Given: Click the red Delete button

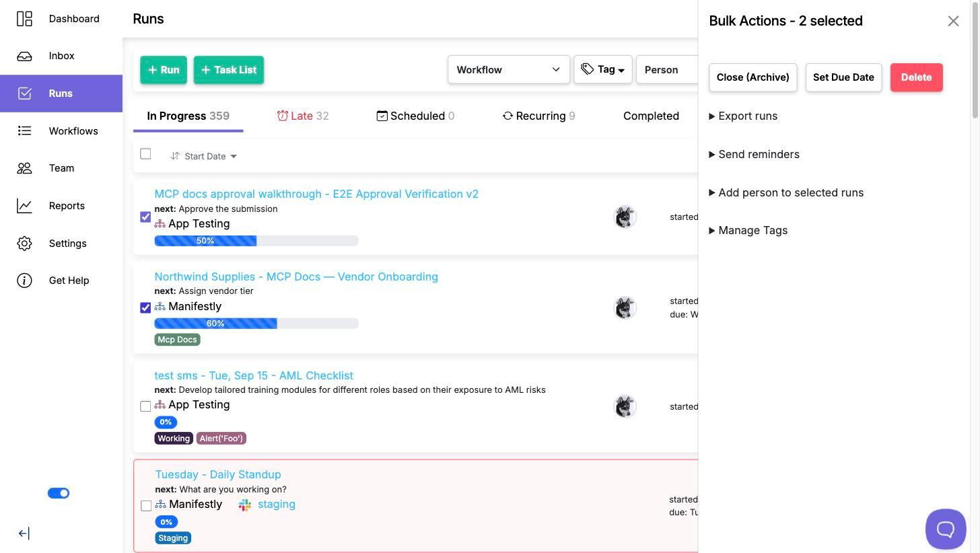Looking at the screenshot, I should point(916,77).
